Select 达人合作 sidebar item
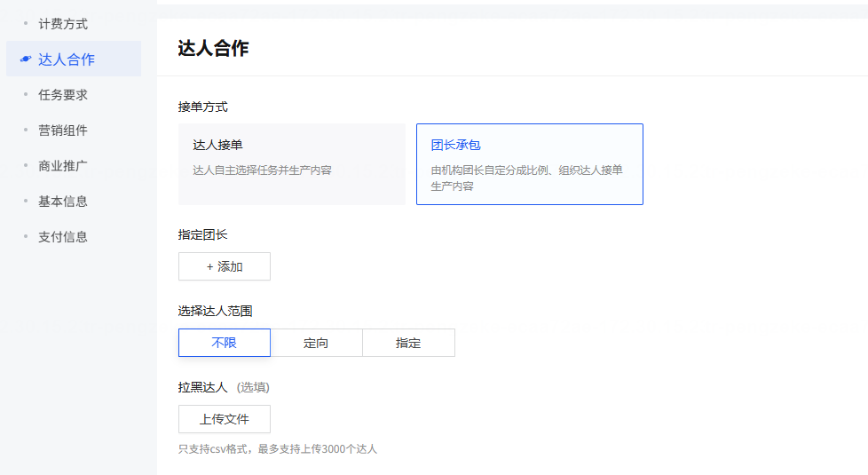The height and width of the screenshot is (475, 868). [x=74, y=59]
